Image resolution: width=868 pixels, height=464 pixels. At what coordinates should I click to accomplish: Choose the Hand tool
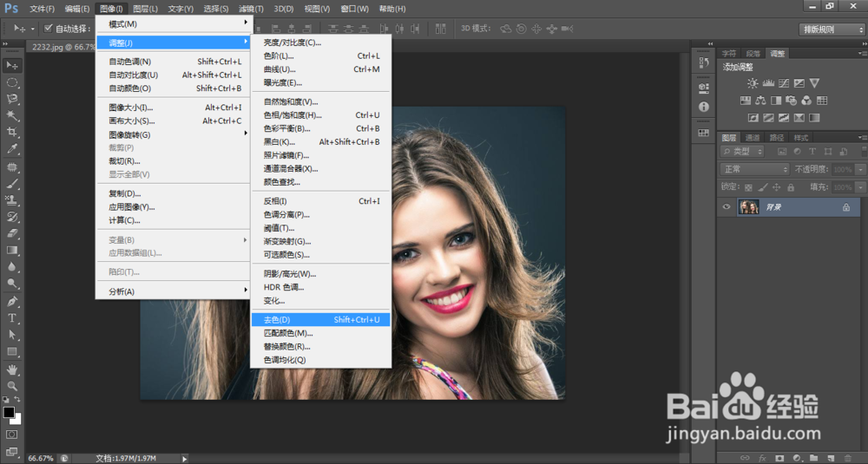pos(12,369)
